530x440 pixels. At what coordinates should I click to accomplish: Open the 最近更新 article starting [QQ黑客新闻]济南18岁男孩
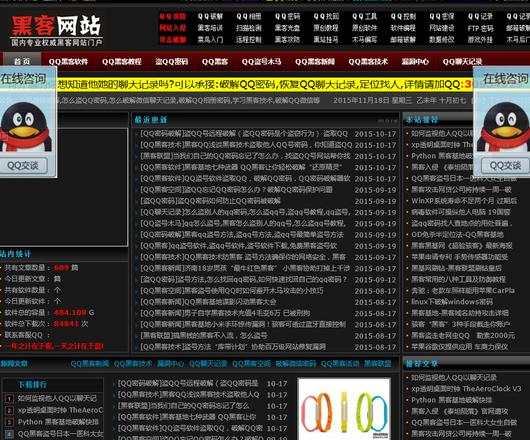click(x=245, y=268)
